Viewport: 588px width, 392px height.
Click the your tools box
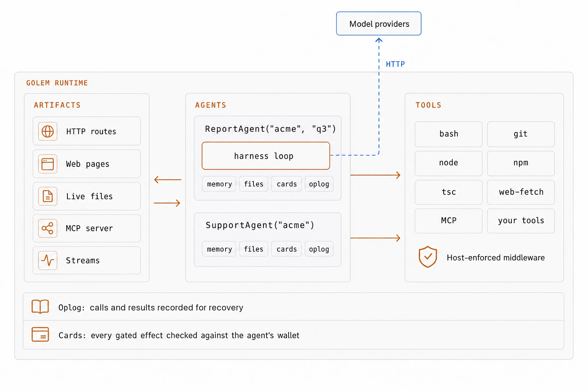[x=521, y=221]
